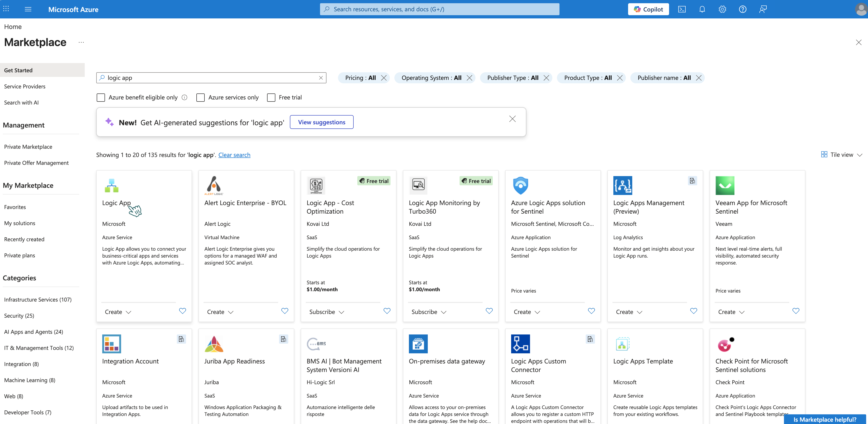This screenshot has width=868, height=424.
Task: Expand Create dropdown on Logic Apps Management card
Action: 629,312
